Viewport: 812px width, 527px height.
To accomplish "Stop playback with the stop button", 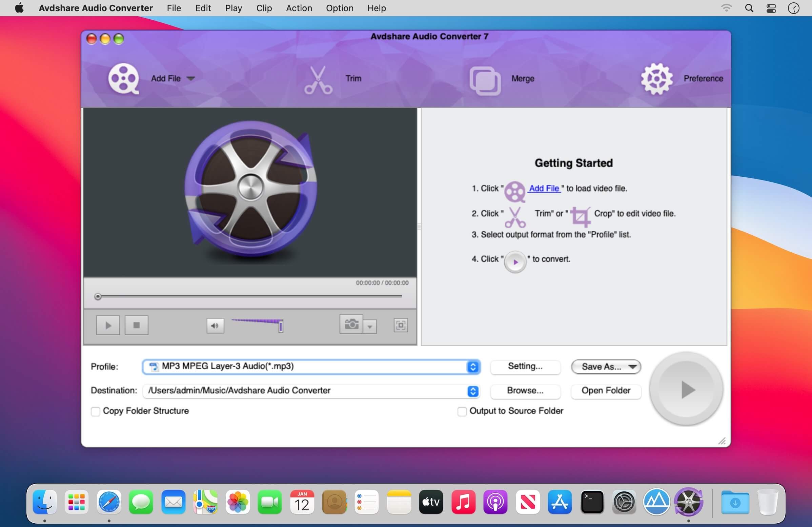I will pos(137,325).
